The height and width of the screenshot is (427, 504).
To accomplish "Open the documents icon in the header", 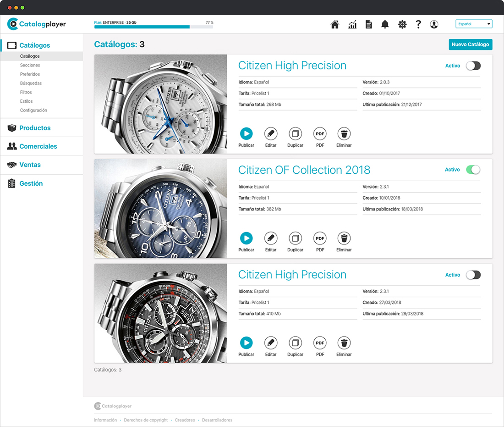I will [x=369, y=24].
